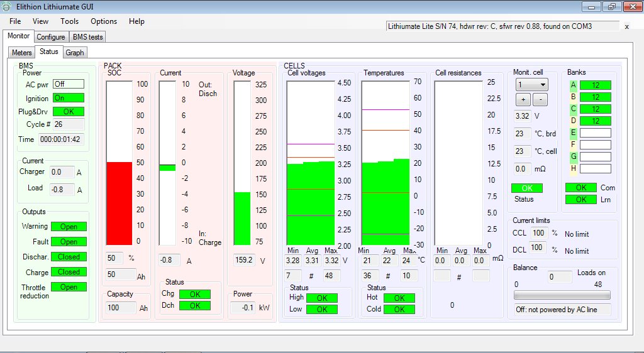Screen dimensions: 644x353
Task: Click the pack Voltage bar gauge
Action: pos(242,163)
